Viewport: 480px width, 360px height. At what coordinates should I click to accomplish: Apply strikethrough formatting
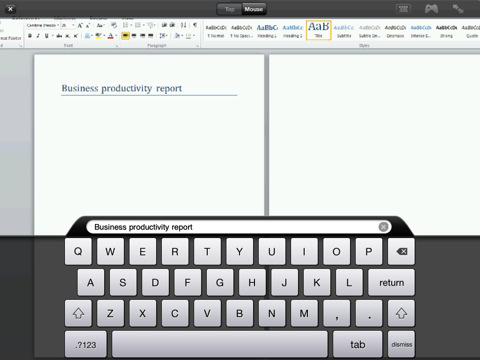point(59,36)
